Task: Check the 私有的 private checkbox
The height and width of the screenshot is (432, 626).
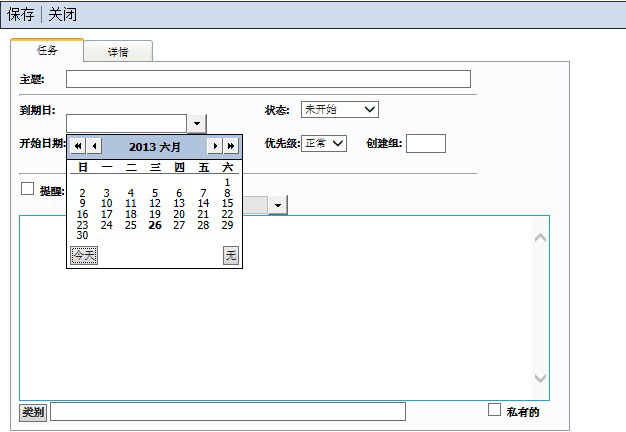Action: [494, 409]
